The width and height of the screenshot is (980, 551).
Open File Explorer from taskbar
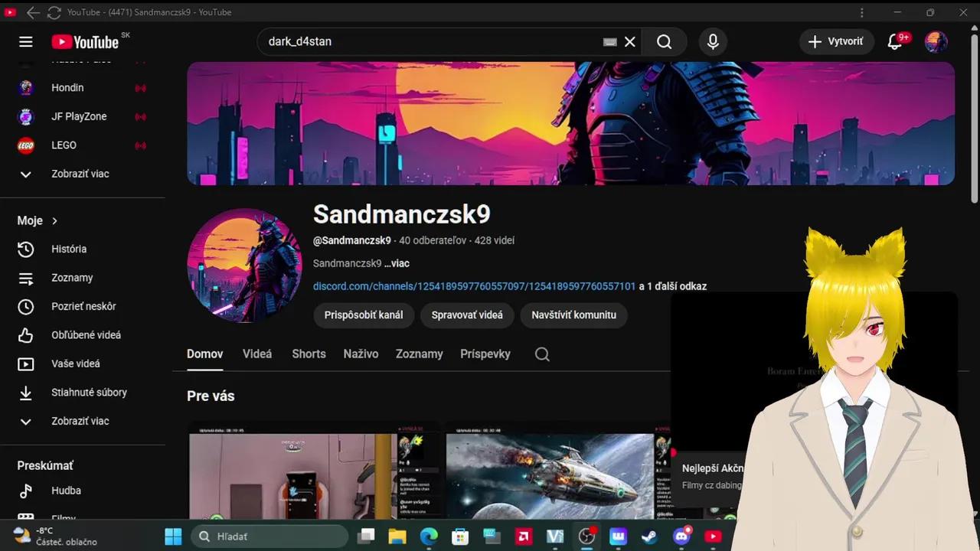coord(397,536)
